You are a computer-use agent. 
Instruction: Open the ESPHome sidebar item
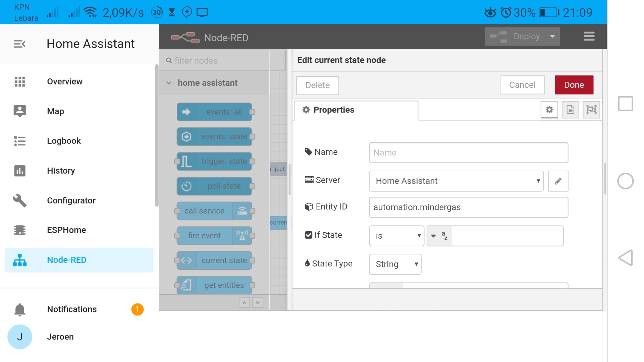click(66, 230)
